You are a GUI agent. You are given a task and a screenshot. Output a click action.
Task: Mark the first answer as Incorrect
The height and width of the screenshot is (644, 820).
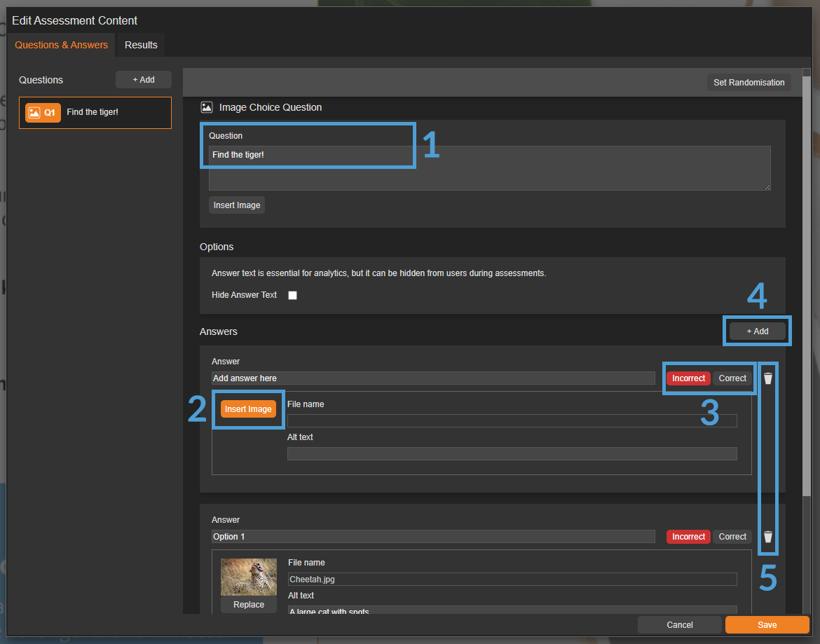point(688,378)
